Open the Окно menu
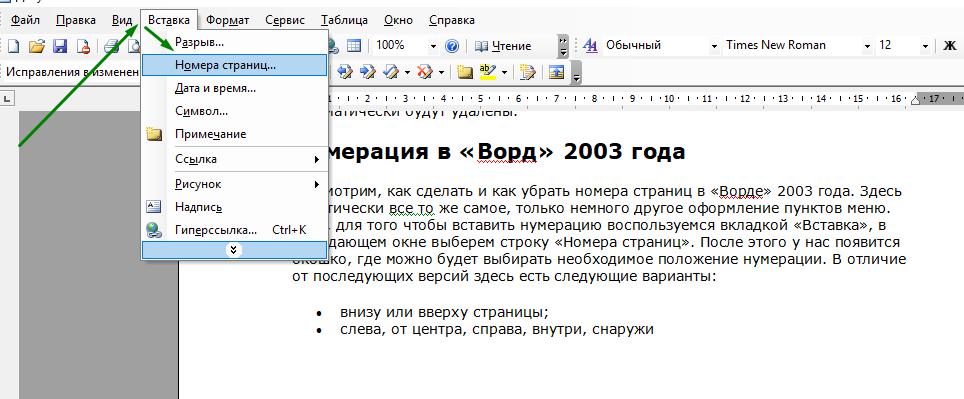Screen dimensions: 964x399 click(398, 20)
